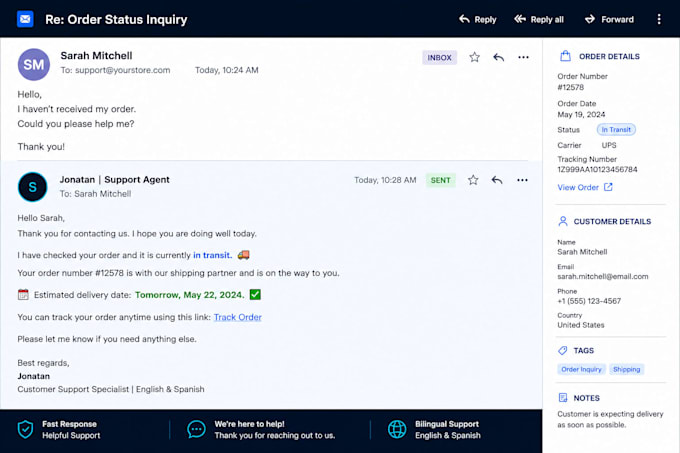Click the ORDER DETAILS section heading

609,56
